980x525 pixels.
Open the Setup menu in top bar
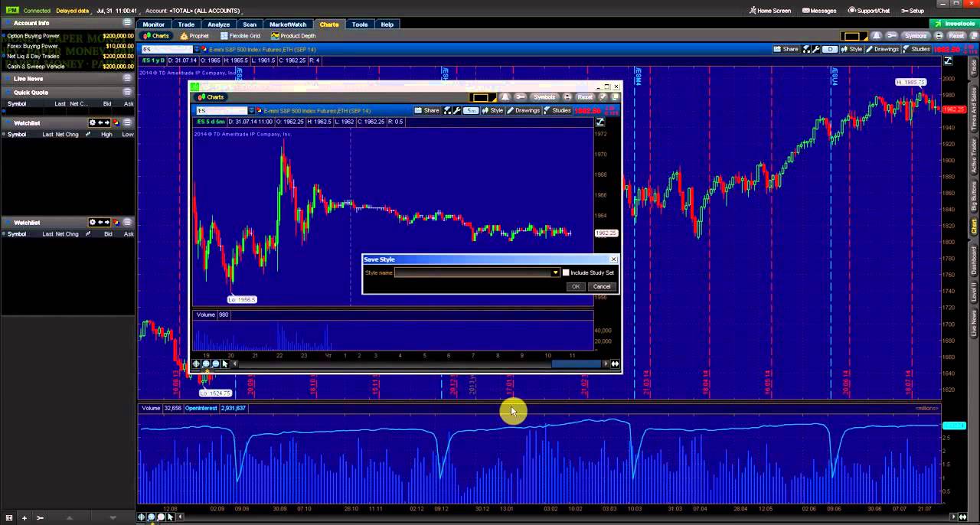913,11
